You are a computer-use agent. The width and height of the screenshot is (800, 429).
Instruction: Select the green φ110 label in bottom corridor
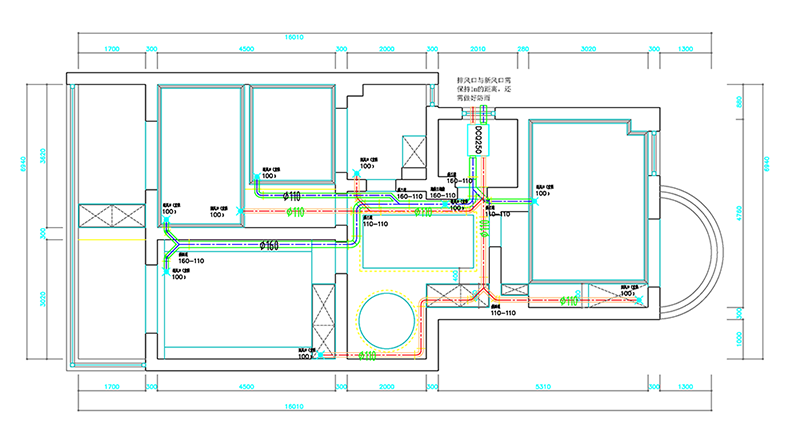tap(367, 354)
